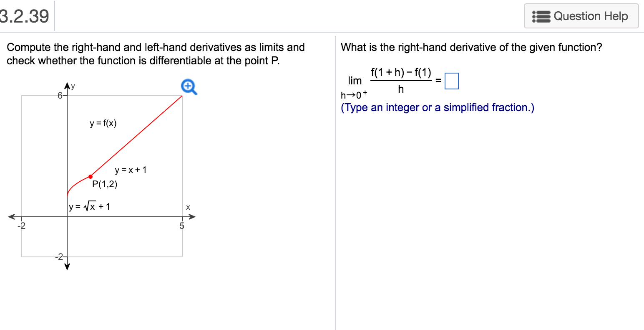Open the Question Help menu
The width and height of the screenshot is (644, 330).
pyautogui.click(x=581, y=16)
